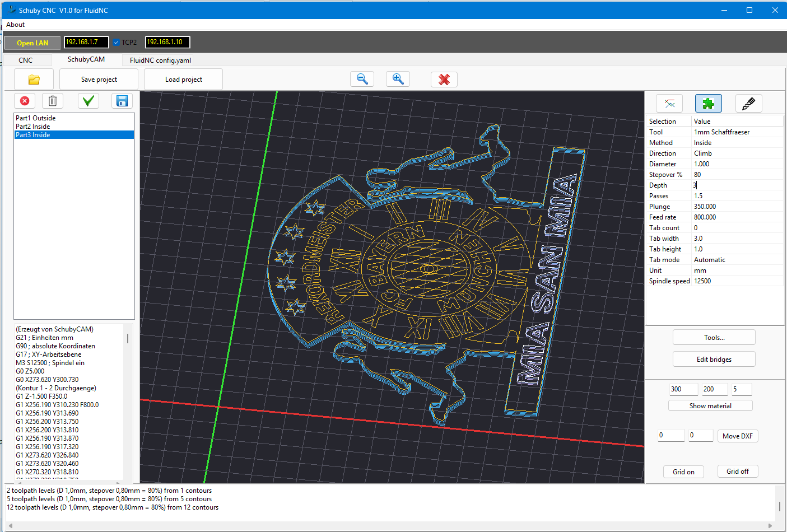The height and width of the screenshot is (532, 787).
Task: Click the Plunge value 350.000
Action: 737,207
